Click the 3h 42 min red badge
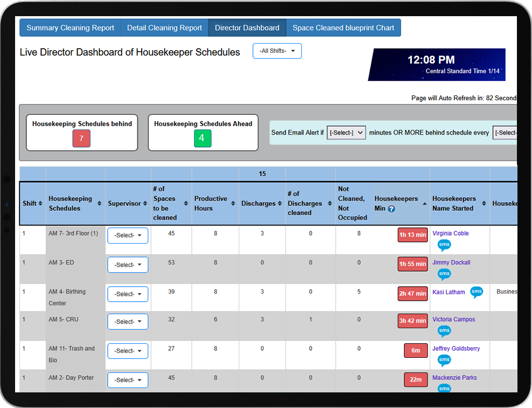 [412, 321]
